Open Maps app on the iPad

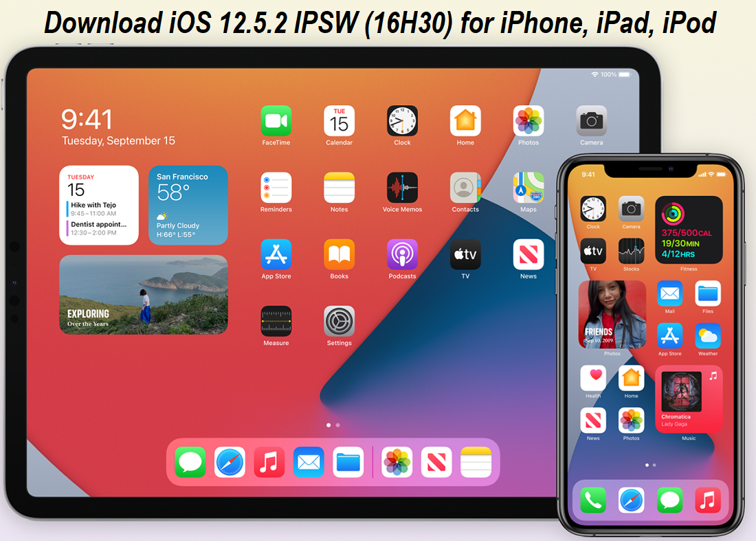point(529,188)
